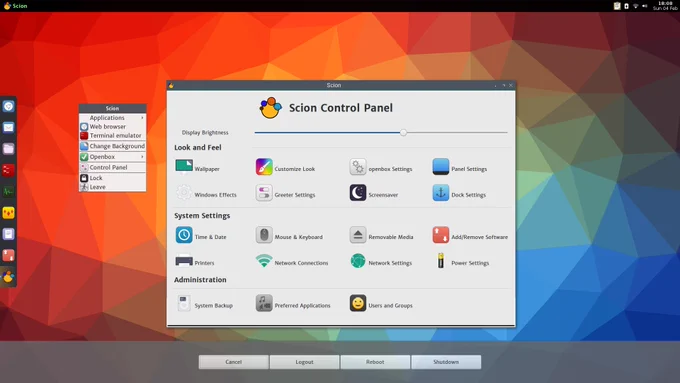Expand Applications submenu arrow
This screenshot has height=383, width=680.
click(142, 118)
